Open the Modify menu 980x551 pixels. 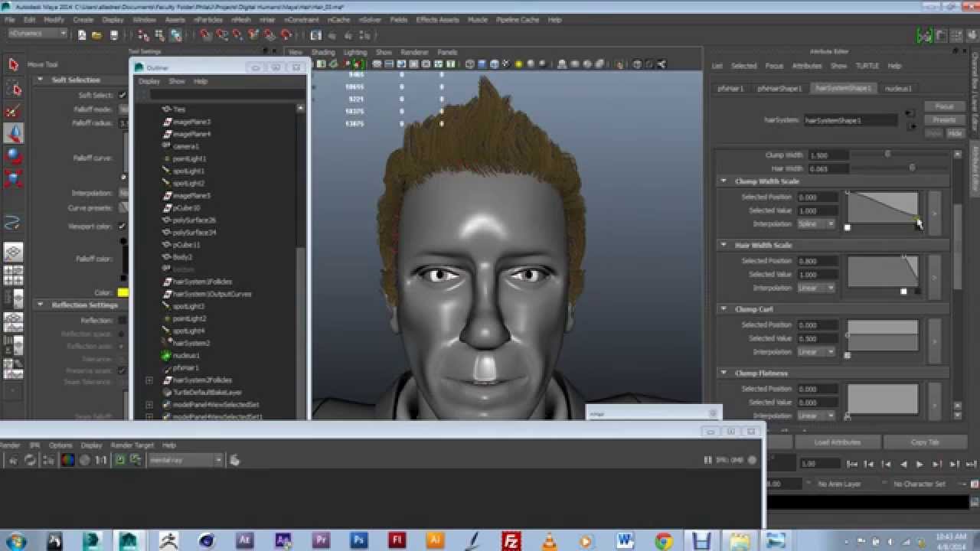click(x=54, y=20)
